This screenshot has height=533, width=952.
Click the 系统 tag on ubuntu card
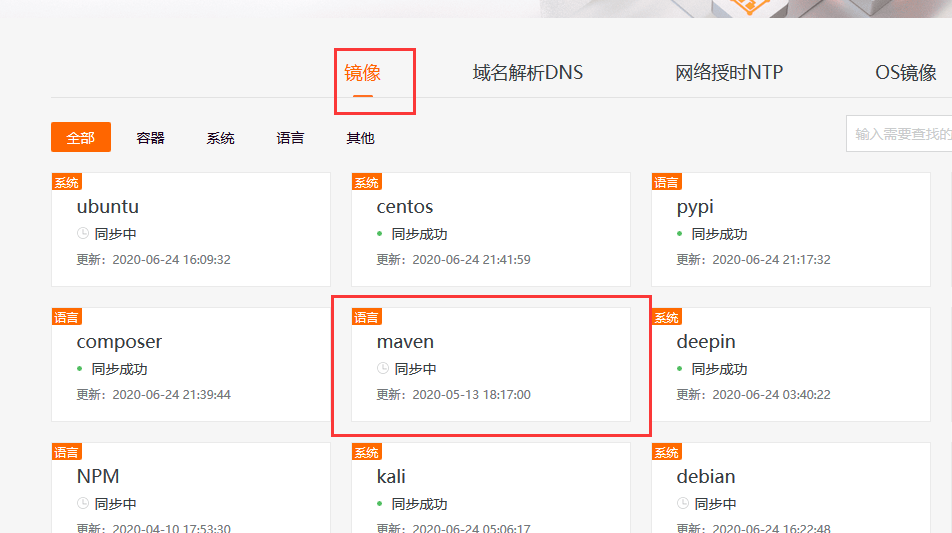(66, 182)
